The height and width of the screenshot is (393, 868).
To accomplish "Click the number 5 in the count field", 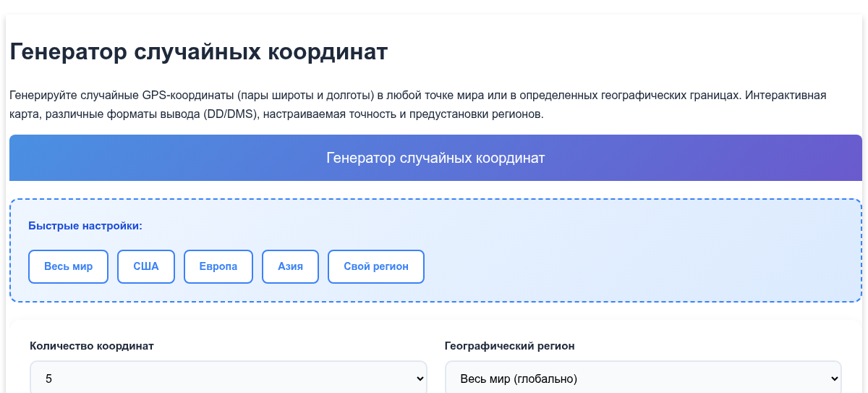I will click(48, 379).
